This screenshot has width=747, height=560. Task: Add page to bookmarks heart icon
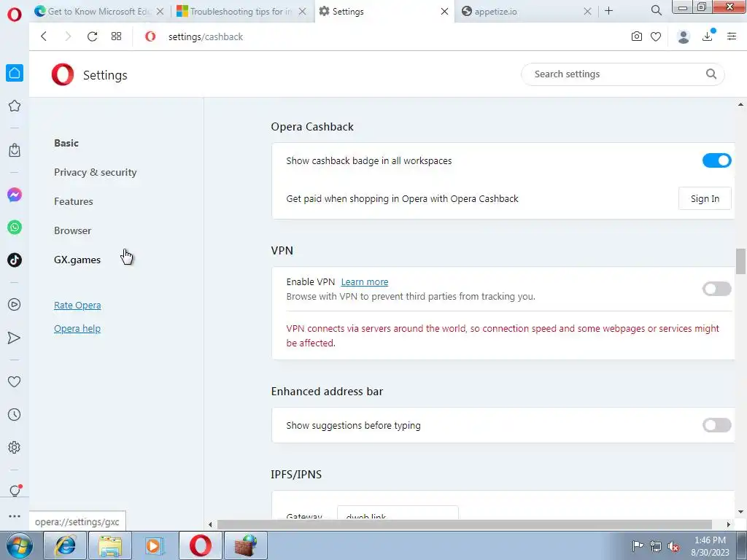click(656, 36)
